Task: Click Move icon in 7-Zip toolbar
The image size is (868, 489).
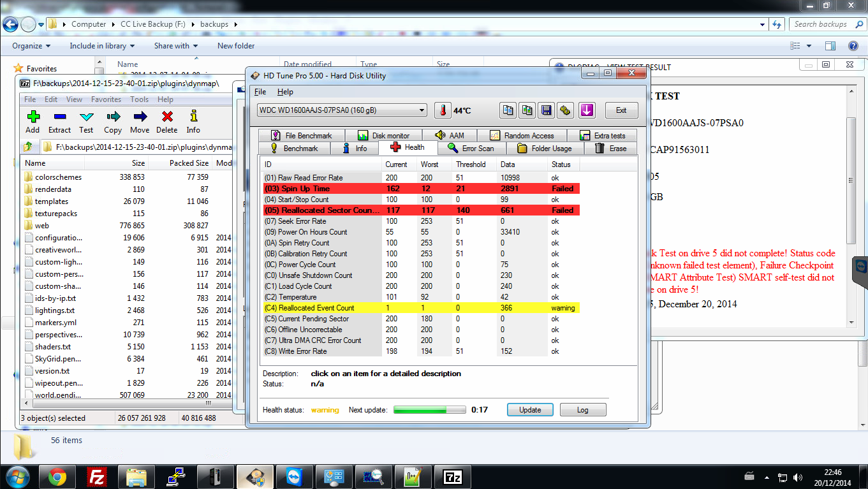Action: (x=140, y=117)
